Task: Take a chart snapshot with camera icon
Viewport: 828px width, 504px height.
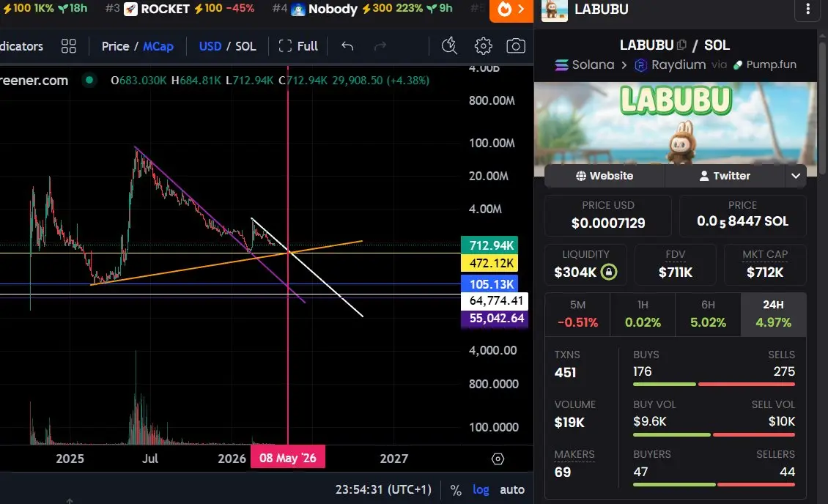Action: 515,46
